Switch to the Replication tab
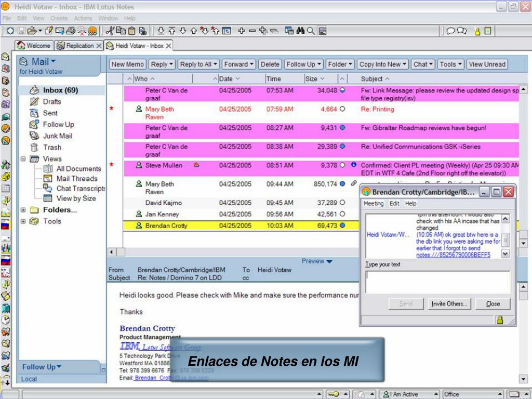Viewport: 532px width, 399px height. pos(79,46)
